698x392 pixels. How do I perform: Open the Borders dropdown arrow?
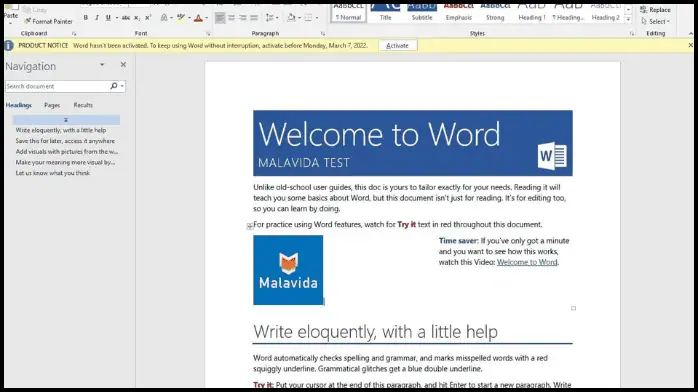coord(317,18)
